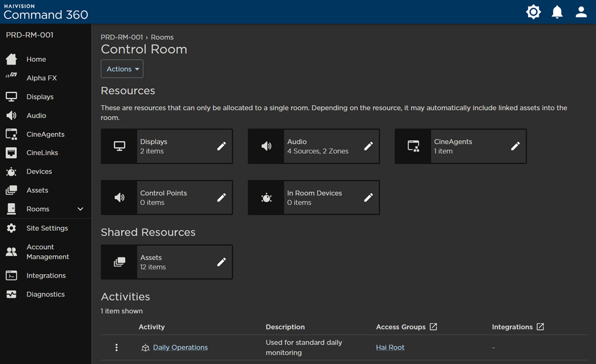Click the Devices icon in sidebar
The height and width of the screenshot is (364, 596).
pos(11,172)
